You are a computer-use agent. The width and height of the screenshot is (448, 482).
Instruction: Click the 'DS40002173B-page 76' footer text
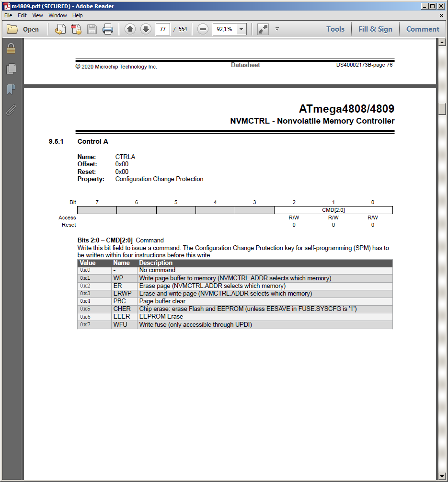pos(364,65)
